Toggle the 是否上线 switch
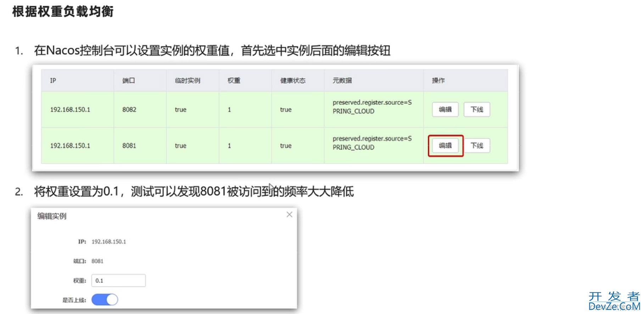Image resolution: width=644 pixels, height=314 pixels. pos(105,299)
